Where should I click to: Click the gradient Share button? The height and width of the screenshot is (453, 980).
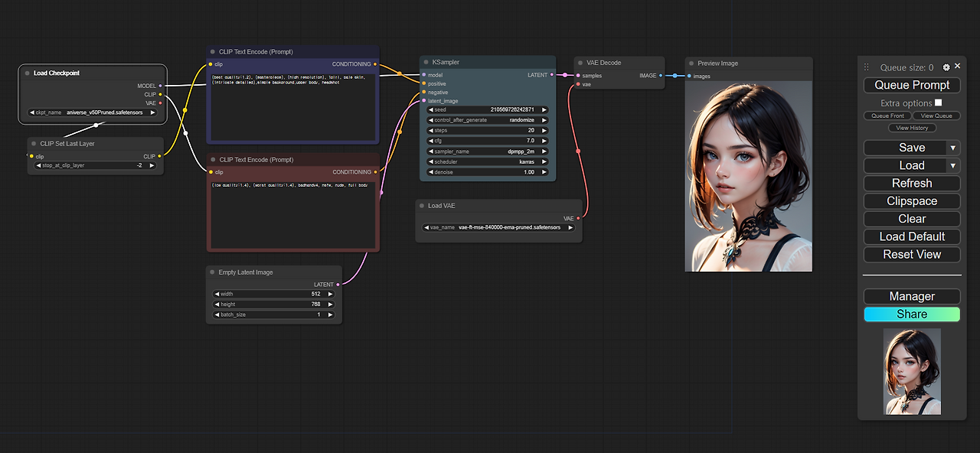coord(912,314)
